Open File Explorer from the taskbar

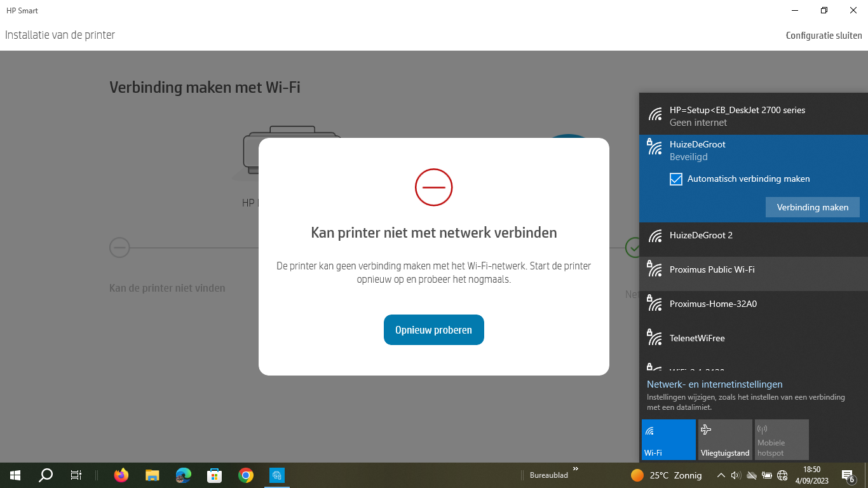(152, 475)
